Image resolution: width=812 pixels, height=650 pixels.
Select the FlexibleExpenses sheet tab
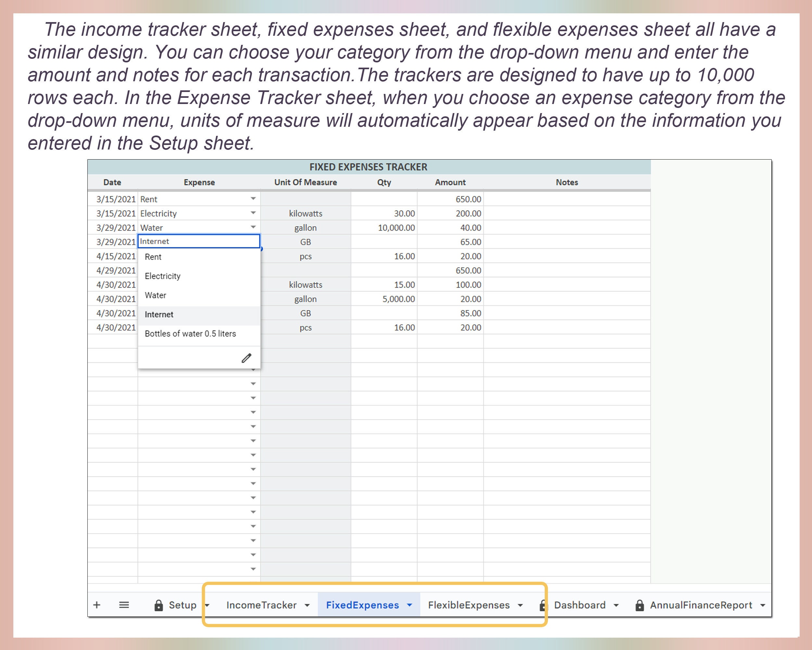click(x=469, y=605)
